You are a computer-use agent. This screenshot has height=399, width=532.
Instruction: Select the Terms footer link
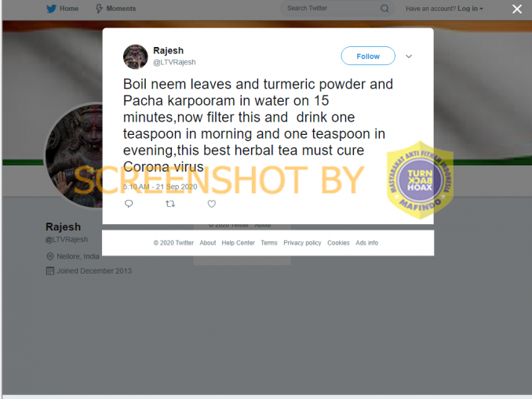[x=269, y=243]
